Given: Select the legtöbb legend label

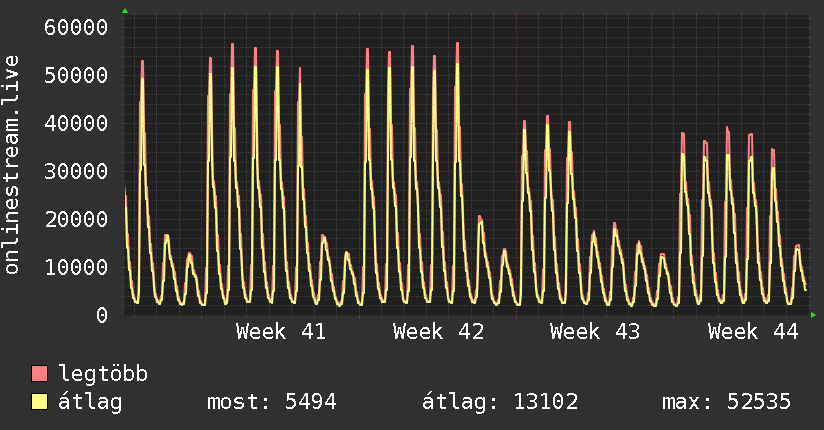Looking at the screenshot, I should click(103, 375).
